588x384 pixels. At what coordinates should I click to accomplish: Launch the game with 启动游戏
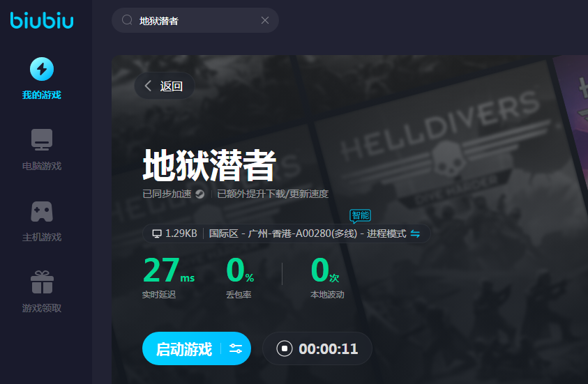[183, 348]
